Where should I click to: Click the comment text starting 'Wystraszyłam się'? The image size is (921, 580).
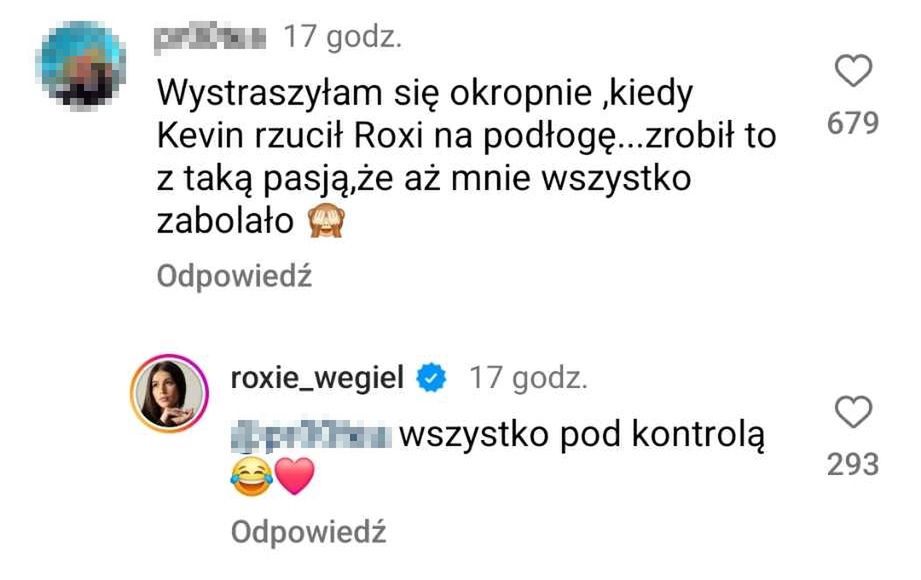click(466, 157)
